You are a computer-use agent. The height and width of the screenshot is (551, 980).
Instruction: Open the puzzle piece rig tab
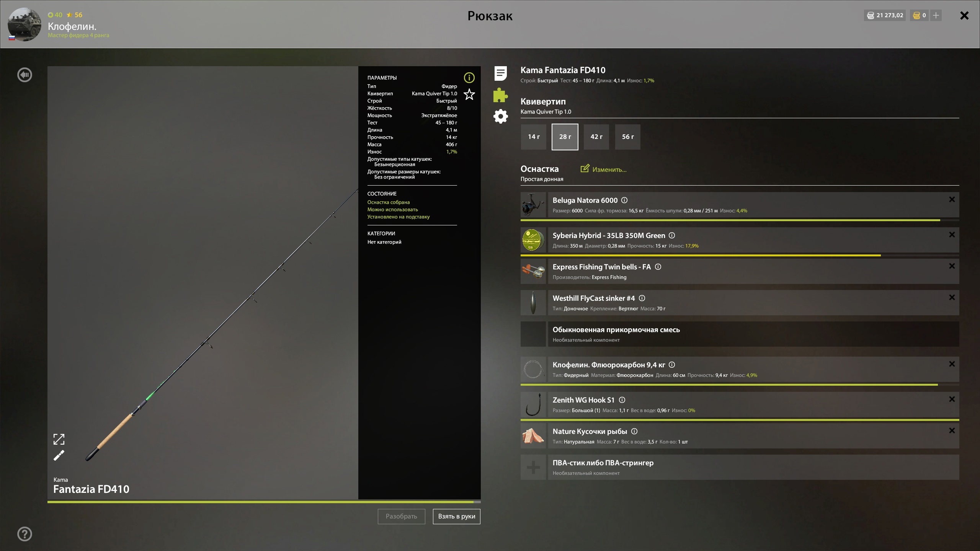click(500, 95)
